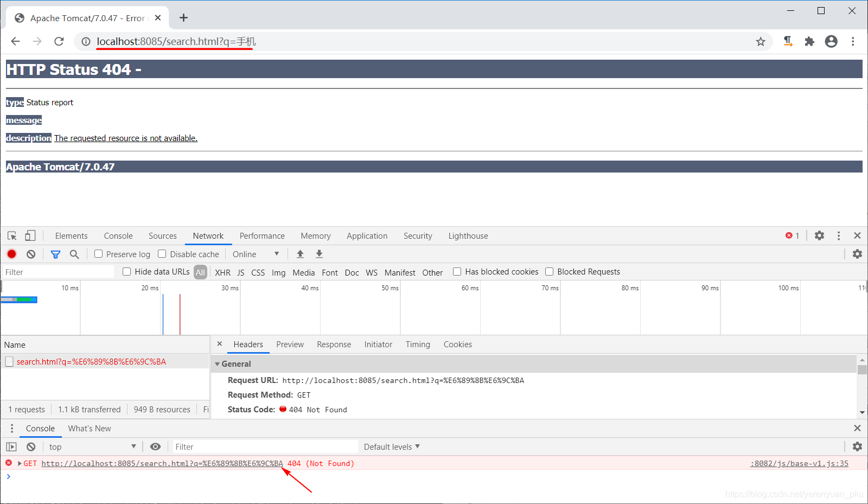Click the headers pane scrollbar down arrow
The image size is (868, 504).
(862, 413)
